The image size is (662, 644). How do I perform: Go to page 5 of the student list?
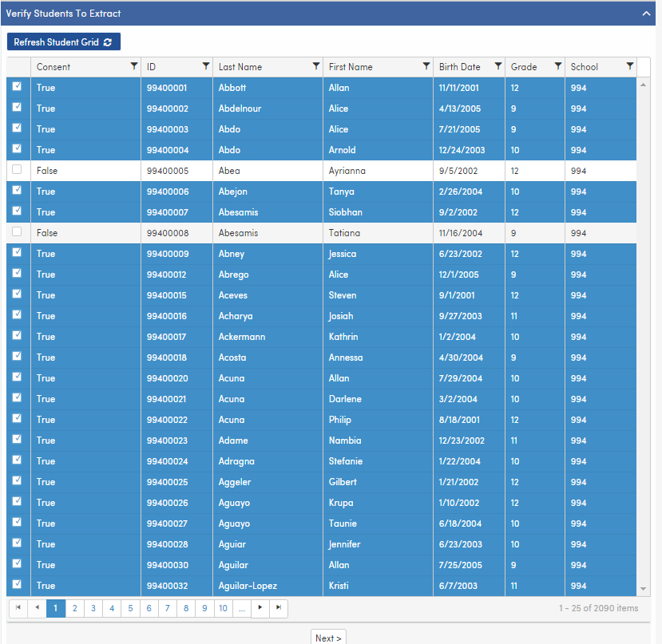pos(130,608)
